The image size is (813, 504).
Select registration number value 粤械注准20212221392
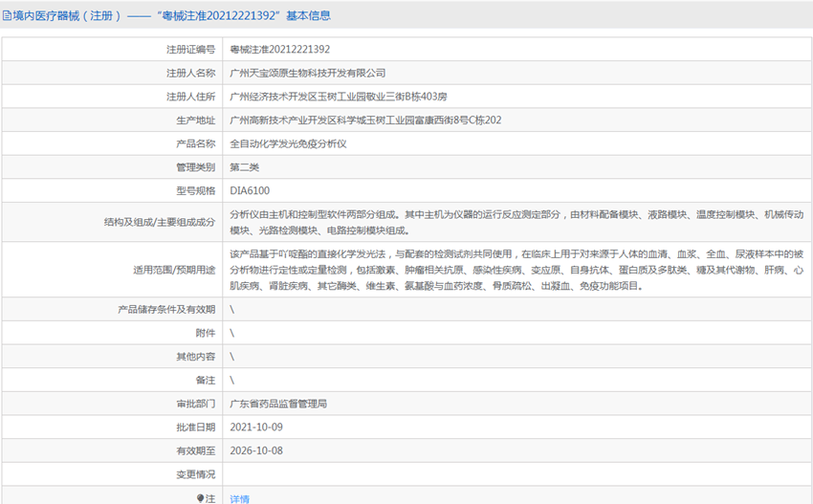pyautogui.click(x=280, y=50)
